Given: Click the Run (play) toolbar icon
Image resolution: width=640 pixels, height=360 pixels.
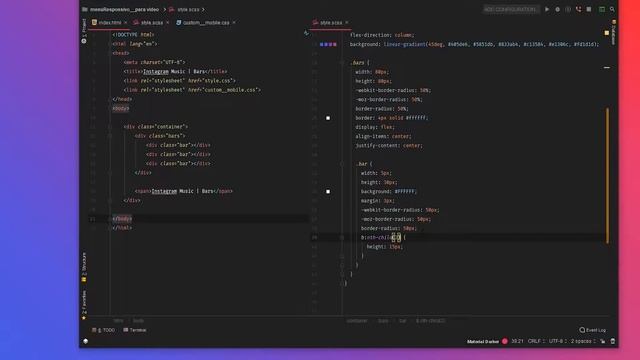Looking at the screenshot, I should pos(547,9).
